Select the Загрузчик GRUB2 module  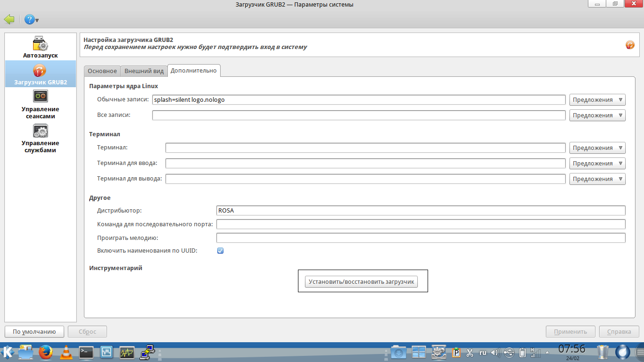pyautogui.click(x=41, y=74)
